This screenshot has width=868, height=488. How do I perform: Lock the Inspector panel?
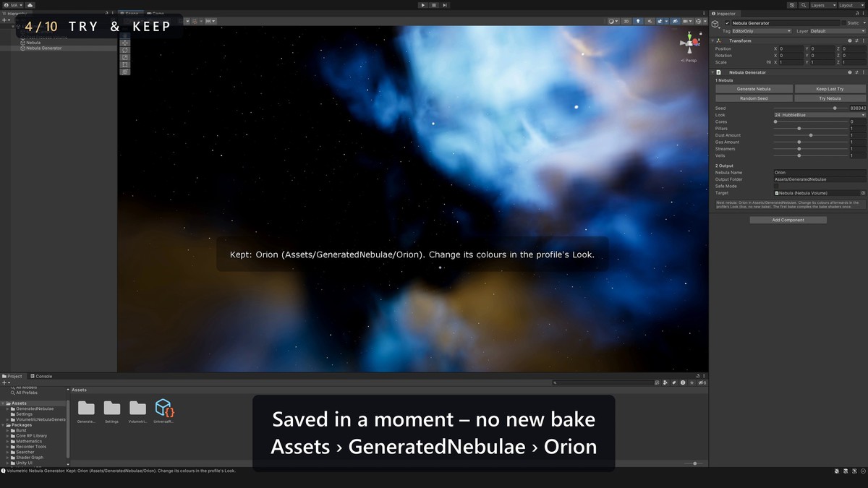click(x=856, y=13)
